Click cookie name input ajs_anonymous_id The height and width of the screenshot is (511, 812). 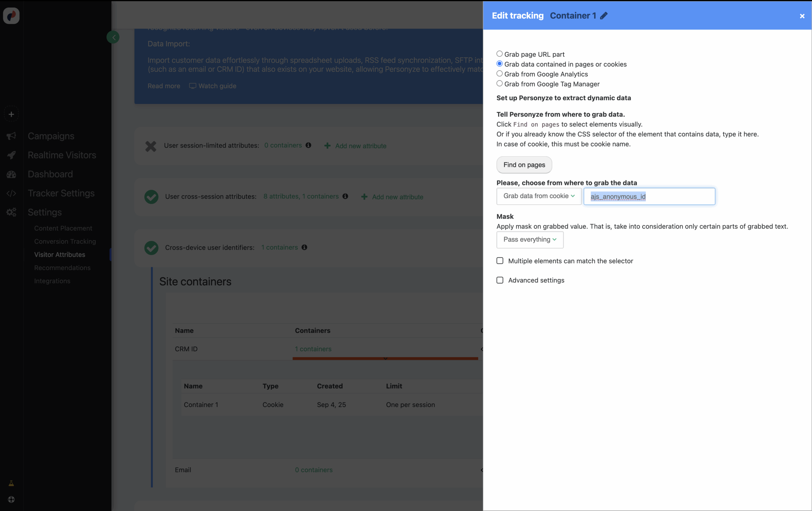tap(649, 196)
